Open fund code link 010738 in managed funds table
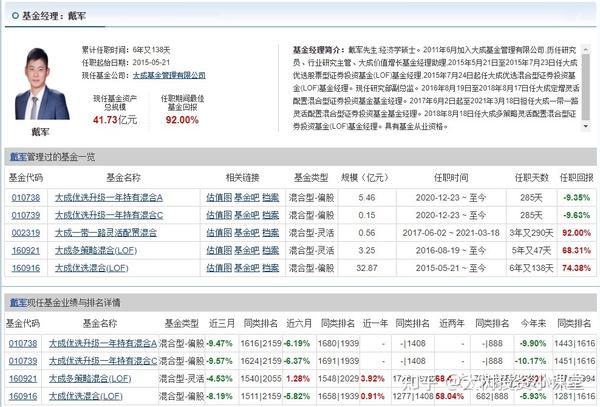This screenshot has height=407, width=600. [x=26, y=198]
